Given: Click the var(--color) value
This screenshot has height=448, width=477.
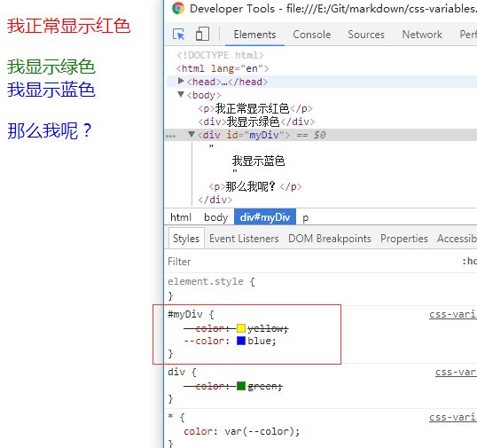Looking at the screenshot, I should 259,431.
